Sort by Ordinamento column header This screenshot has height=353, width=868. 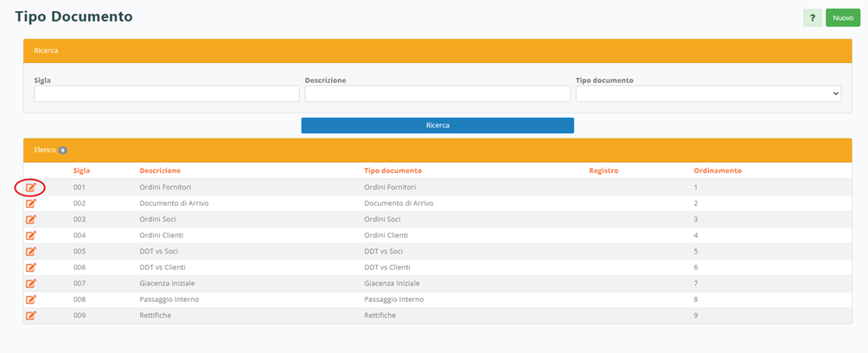pos(717,170)
